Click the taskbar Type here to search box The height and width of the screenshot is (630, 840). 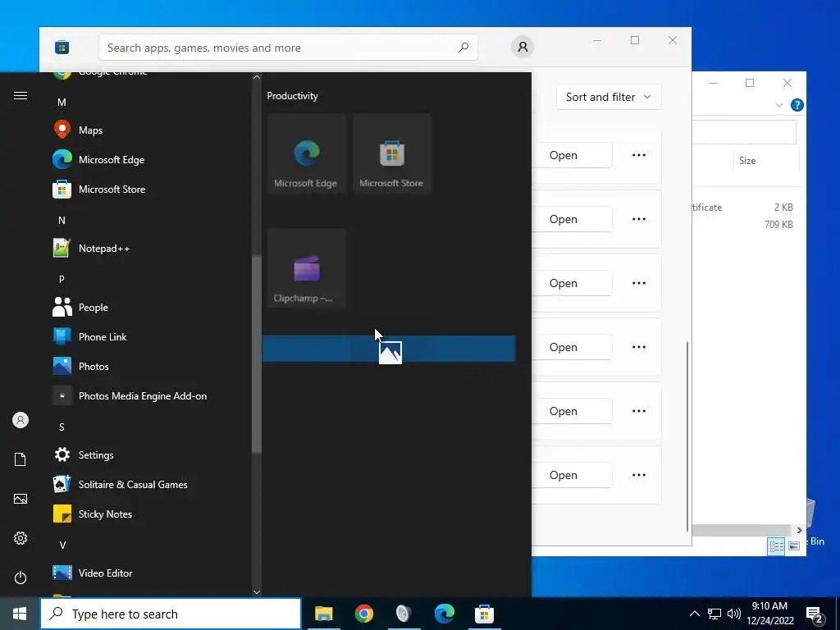coord(171,614)
